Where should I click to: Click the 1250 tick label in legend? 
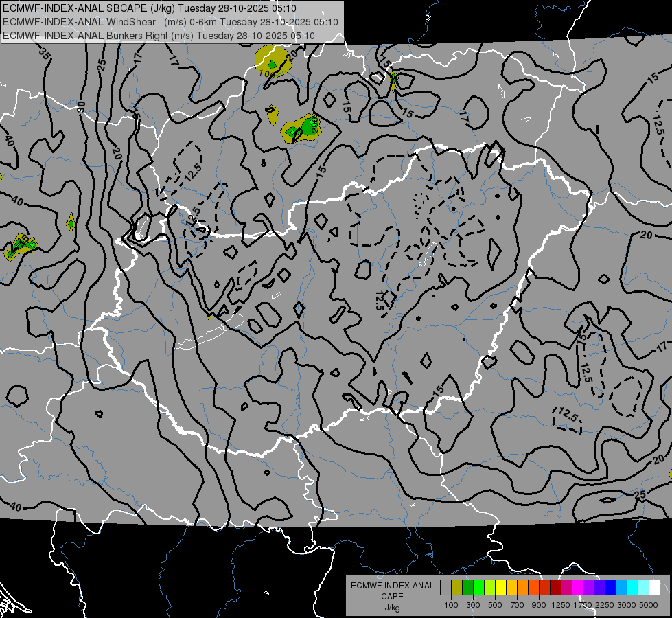[561, 605]
